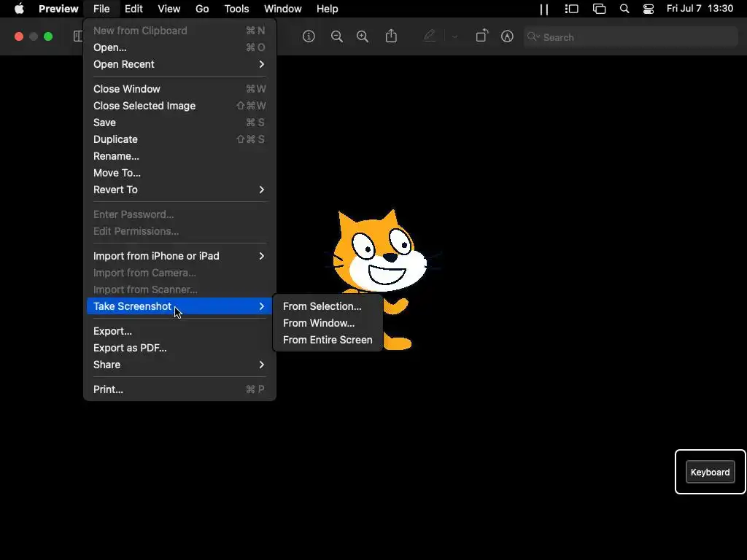Viewport: 747px width, 560px height.
Task: Click the pause bars icon in the menu bar
Action: [544, 9]
